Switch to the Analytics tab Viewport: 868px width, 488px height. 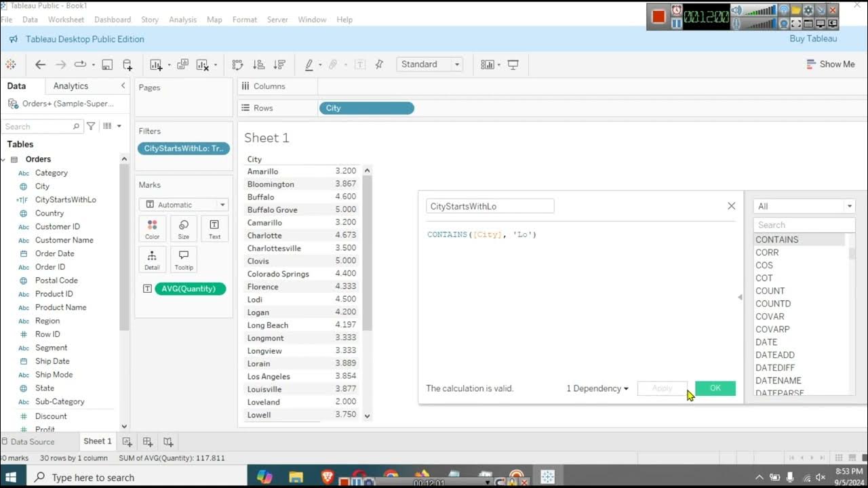click(x=71, y=86)
